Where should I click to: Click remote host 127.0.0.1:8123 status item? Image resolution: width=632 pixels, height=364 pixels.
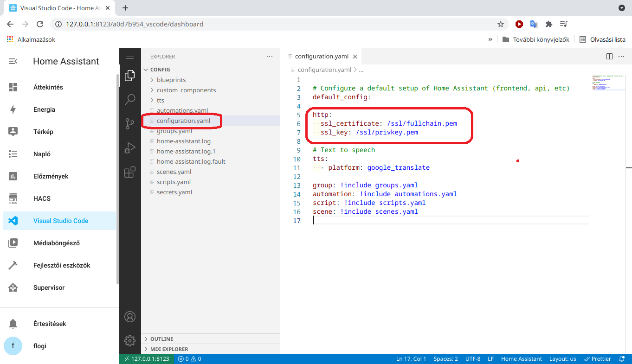coord(146,359)
